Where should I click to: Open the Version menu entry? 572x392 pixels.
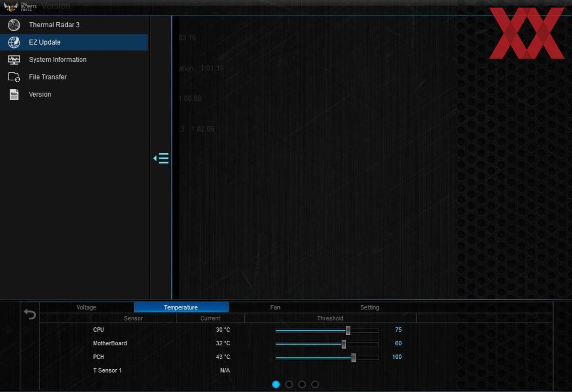(74, 94)
